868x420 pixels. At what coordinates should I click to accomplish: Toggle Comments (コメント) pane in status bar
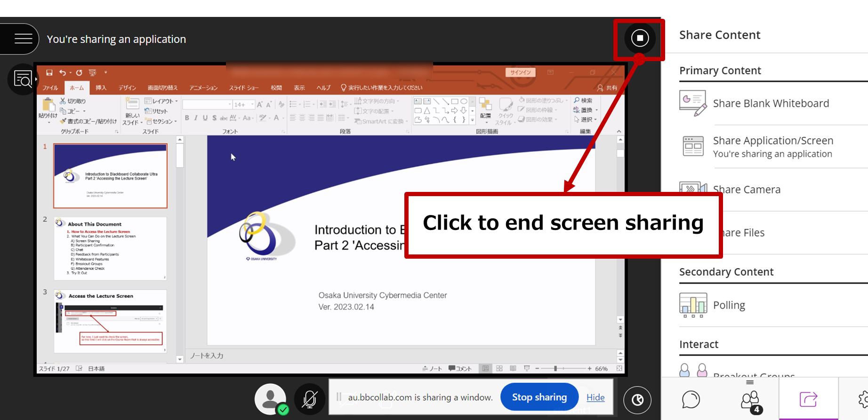click(460, 368)
